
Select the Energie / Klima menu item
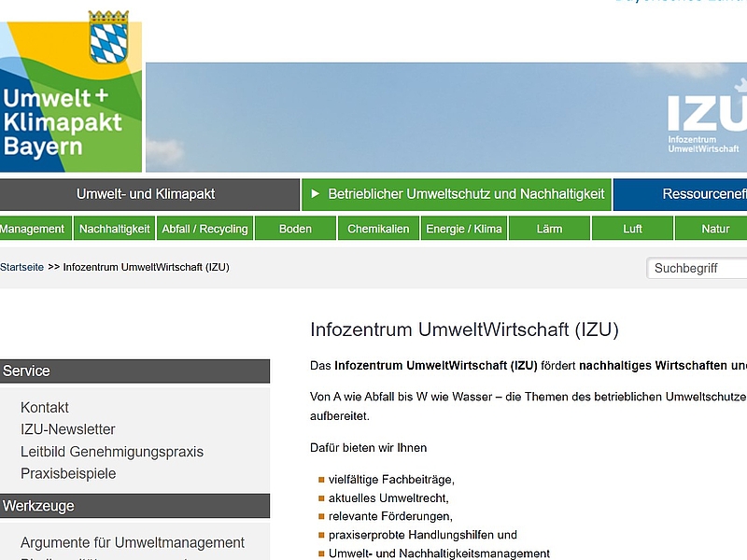(464, 229)
